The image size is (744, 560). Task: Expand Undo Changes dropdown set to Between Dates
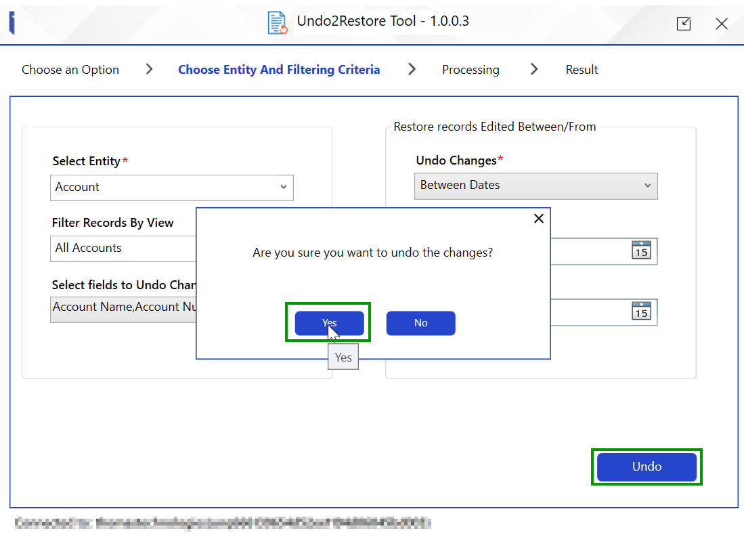(535, 186)
